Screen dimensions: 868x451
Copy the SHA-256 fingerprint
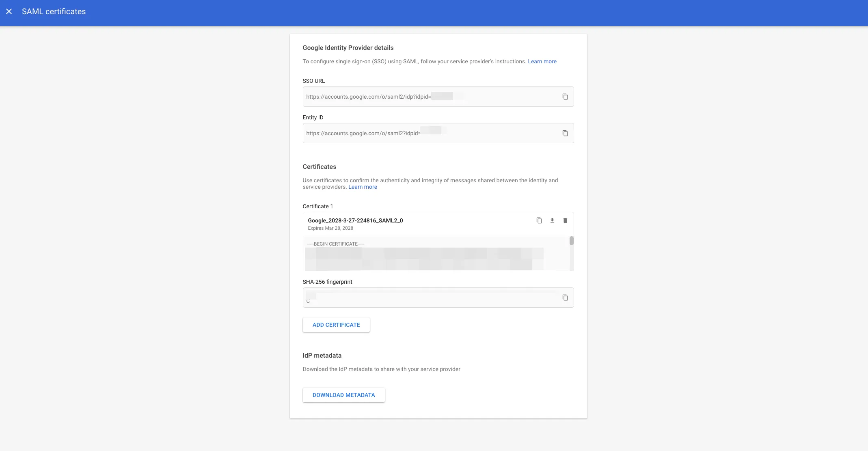[x=565, y=298]
